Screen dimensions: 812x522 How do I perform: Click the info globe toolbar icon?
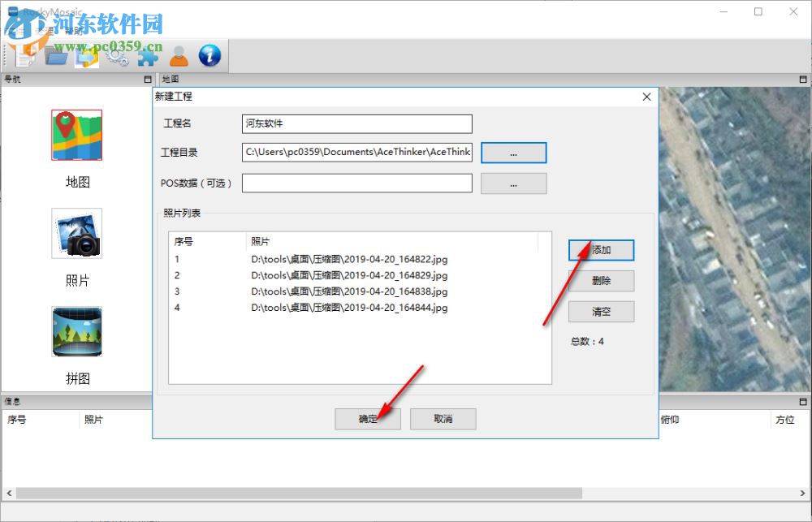click(x=210, y=55)
